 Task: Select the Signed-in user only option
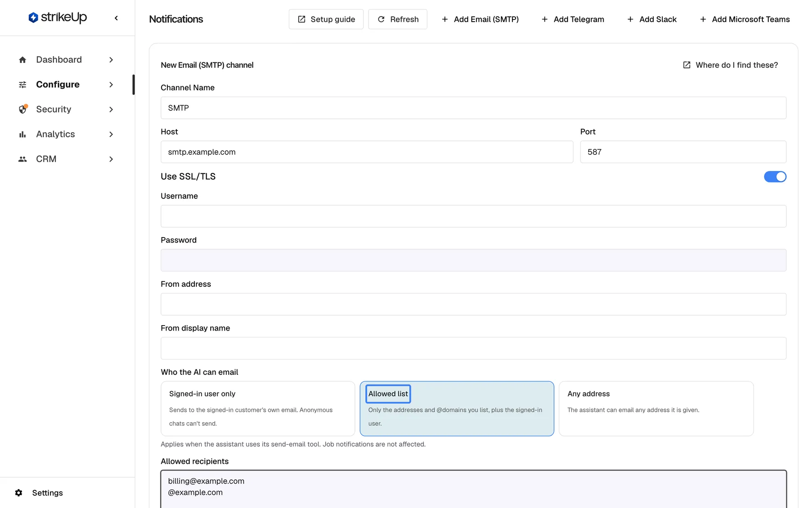point(258,409)
